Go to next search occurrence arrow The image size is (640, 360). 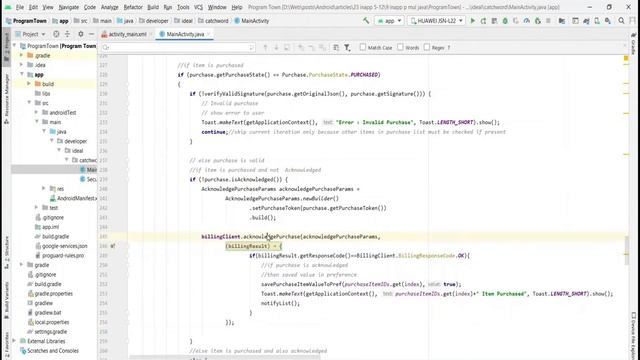(276, 48)
